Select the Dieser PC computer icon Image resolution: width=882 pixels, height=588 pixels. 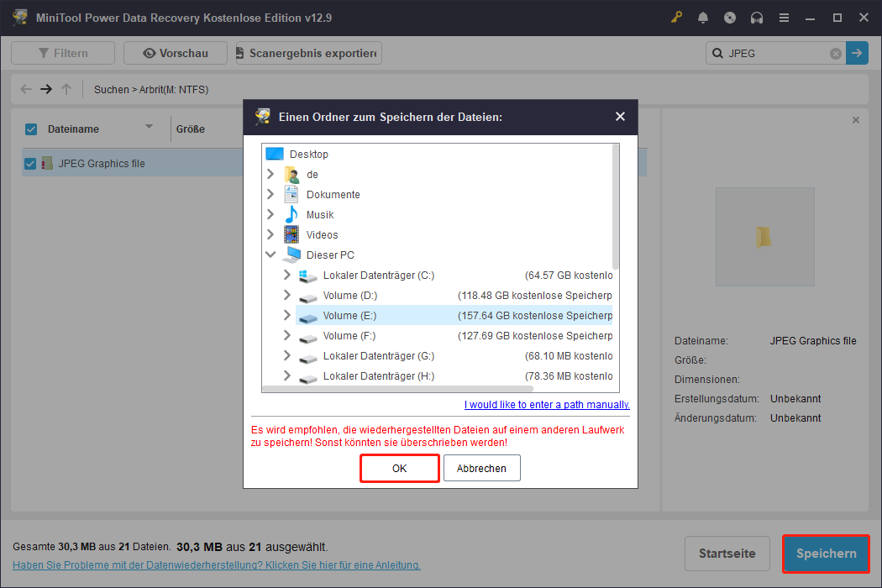[291, 255]
